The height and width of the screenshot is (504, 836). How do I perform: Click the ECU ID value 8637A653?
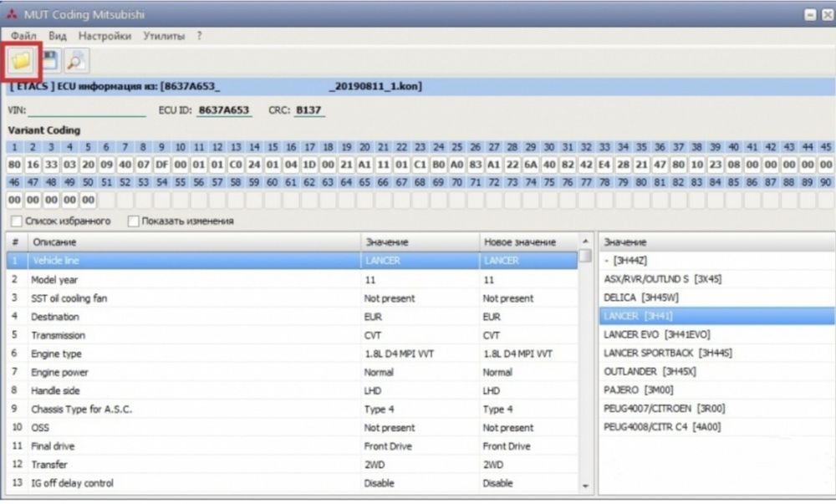click(x=224, y=110)
